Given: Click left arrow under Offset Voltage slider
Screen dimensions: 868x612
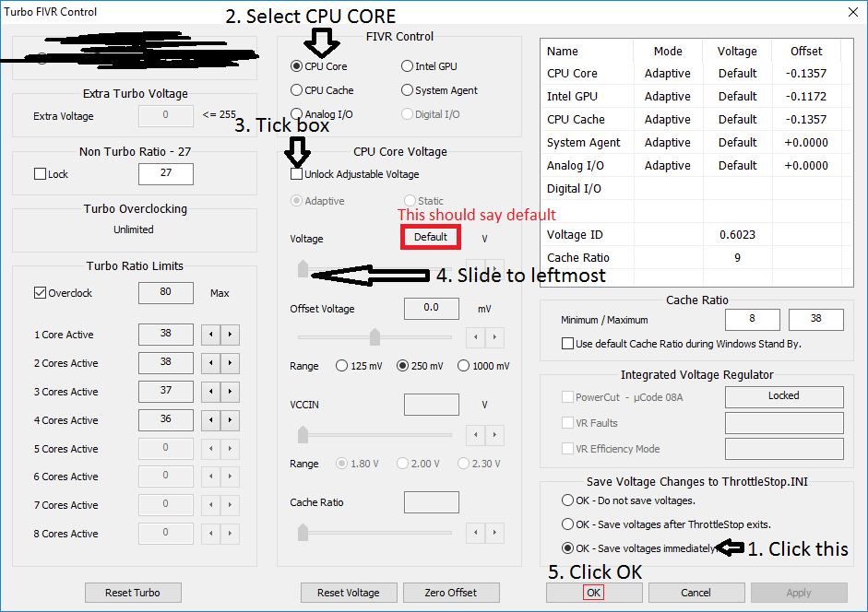Looking at the screenshot, I should pos(476,337).
